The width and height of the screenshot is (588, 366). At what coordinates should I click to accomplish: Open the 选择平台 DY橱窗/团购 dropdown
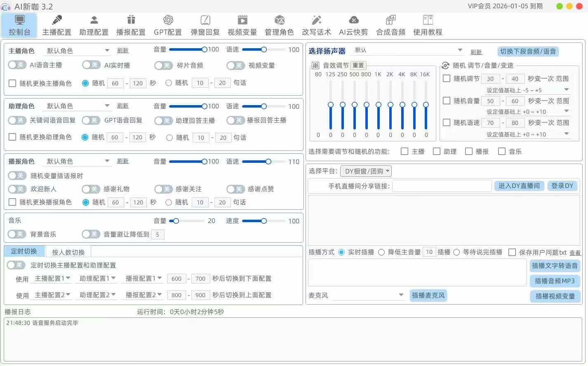(x=367, y=171)
